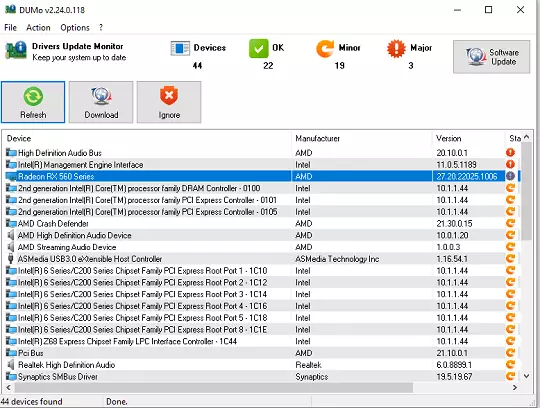Select PCI Express Root Port 8 - 1C1E
The width and height of the screenshot is (540, 408).
coord(262,329)
